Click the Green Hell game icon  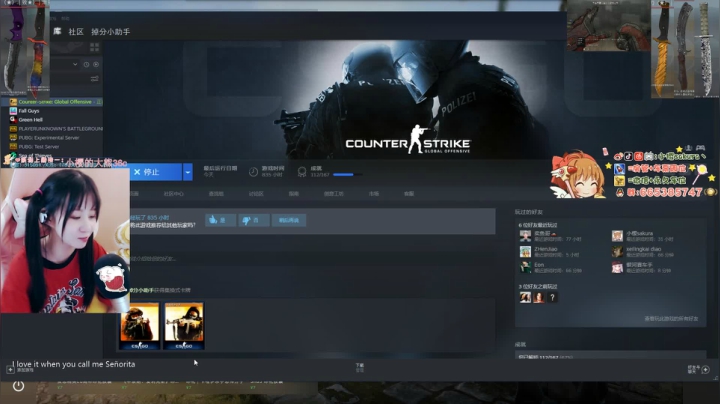13,119
